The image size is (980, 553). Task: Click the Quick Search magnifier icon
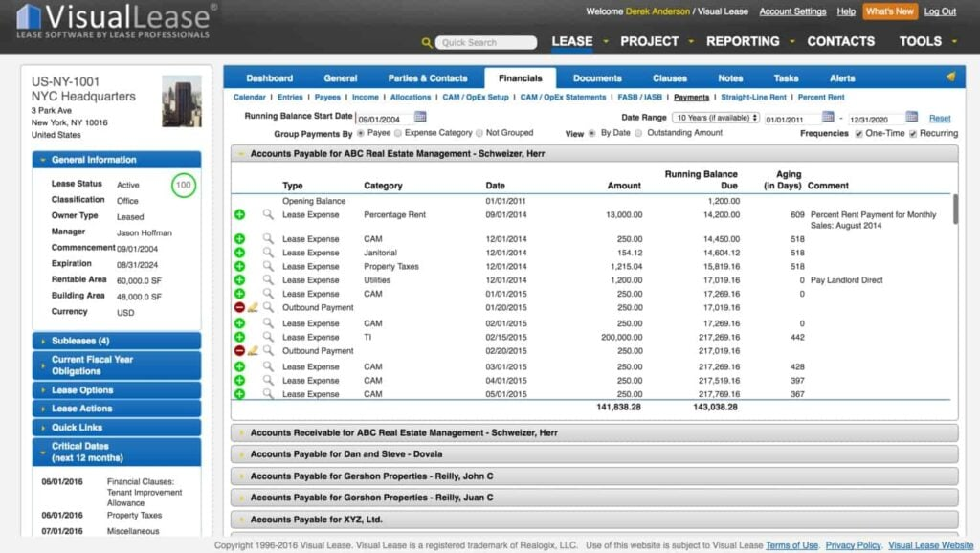point(426,42)
